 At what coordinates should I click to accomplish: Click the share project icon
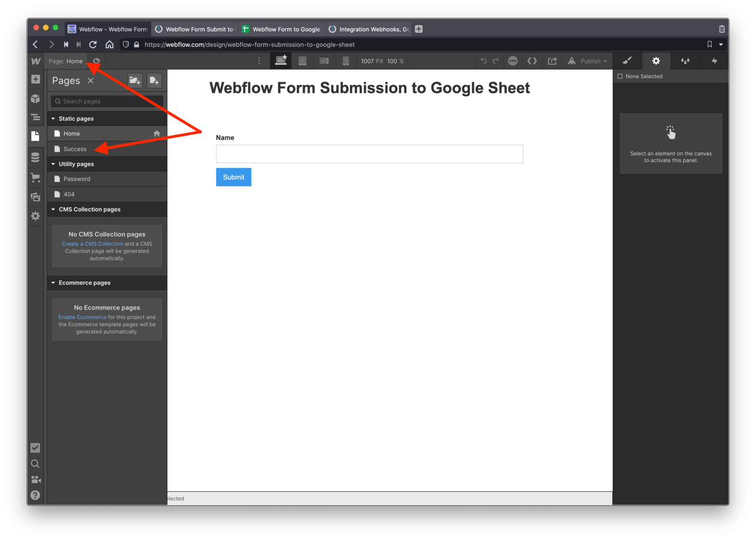(x=552, y=61)
